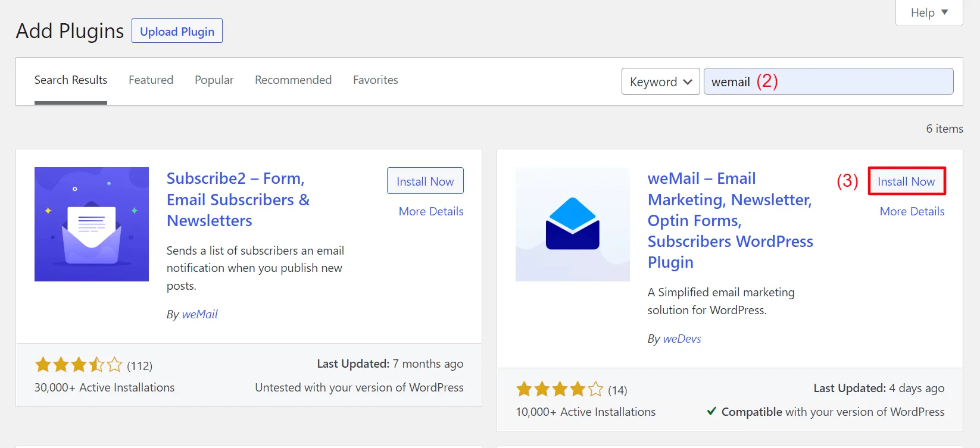This screenshot has height=448, width=980.
Task: Click the '6 items' count text
Action: coord(944,129)
